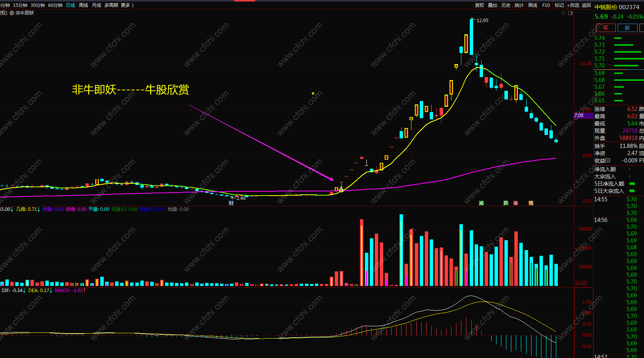Click the orange 榜 event marker

pos(531,203)
